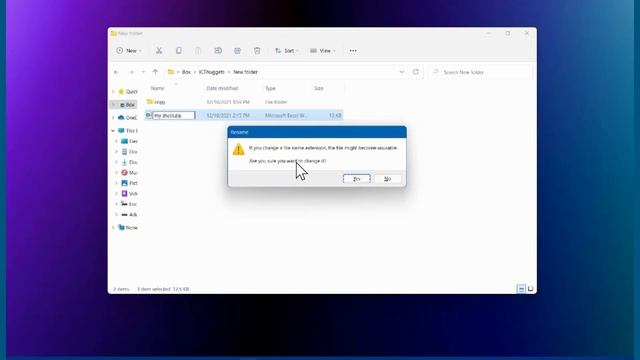Expand the OneDrive tree node

(x=113, y=118)
